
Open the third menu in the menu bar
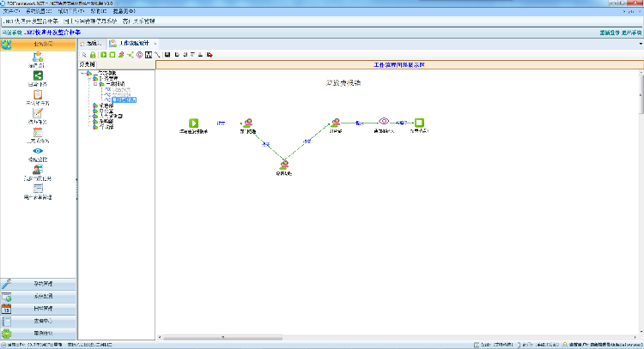[x=70, y=11]
